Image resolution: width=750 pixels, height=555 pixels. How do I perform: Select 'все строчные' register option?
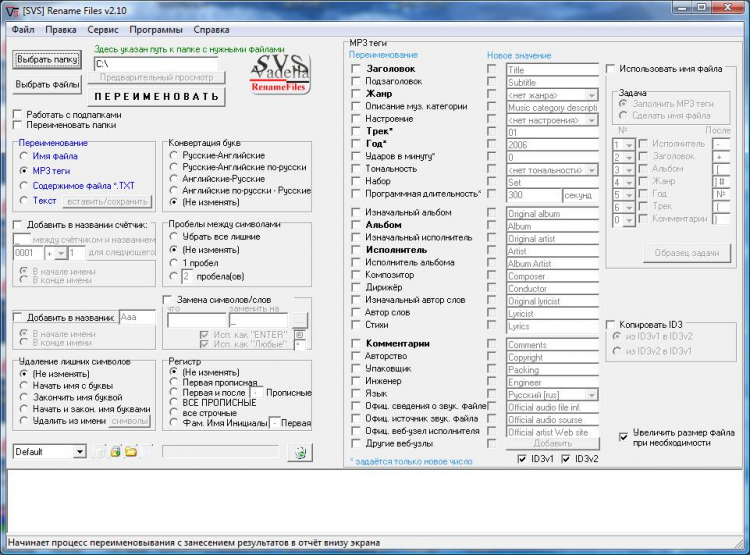174,412
